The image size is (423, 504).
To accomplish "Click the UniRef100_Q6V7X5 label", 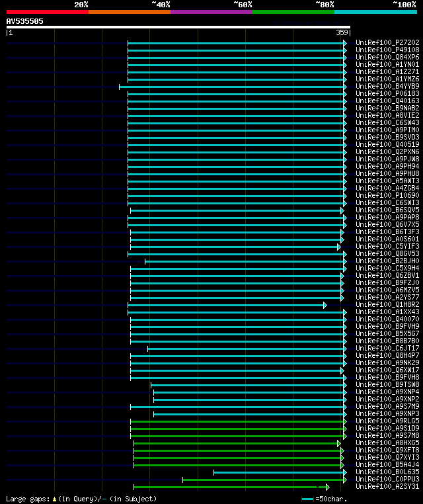I will [x=387, y=224].
